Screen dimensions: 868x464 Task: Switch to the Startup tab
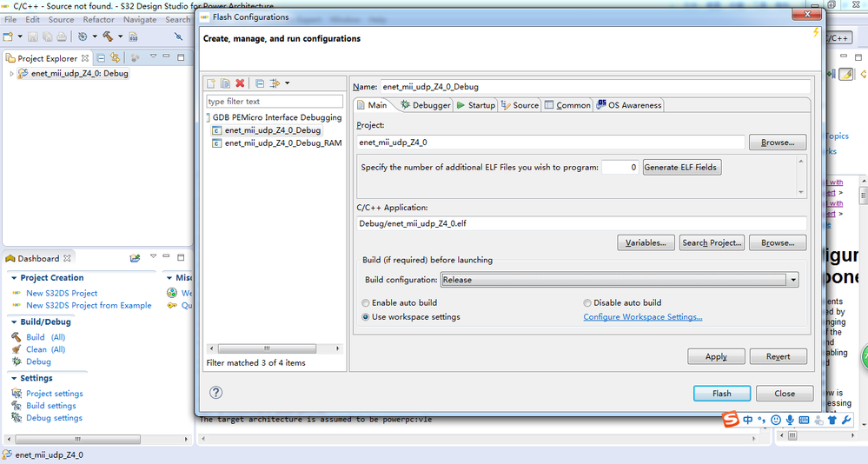(x=476, y=105)
